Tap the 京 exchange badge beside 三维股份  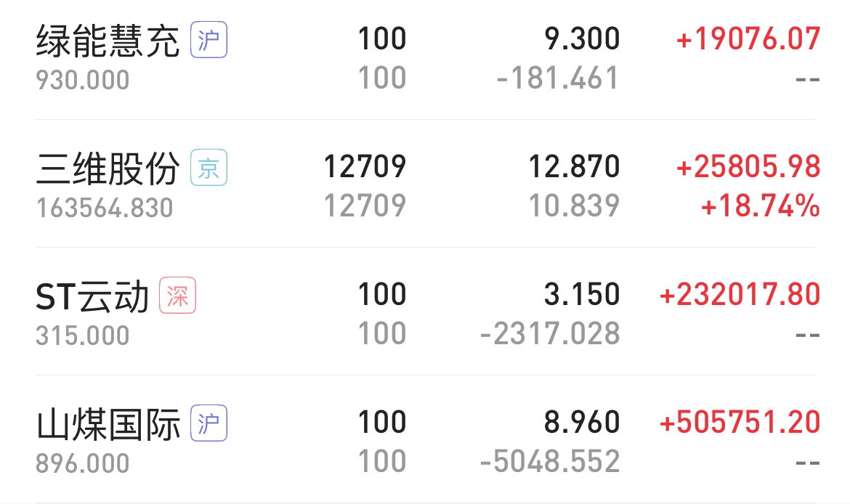point(209,168)
